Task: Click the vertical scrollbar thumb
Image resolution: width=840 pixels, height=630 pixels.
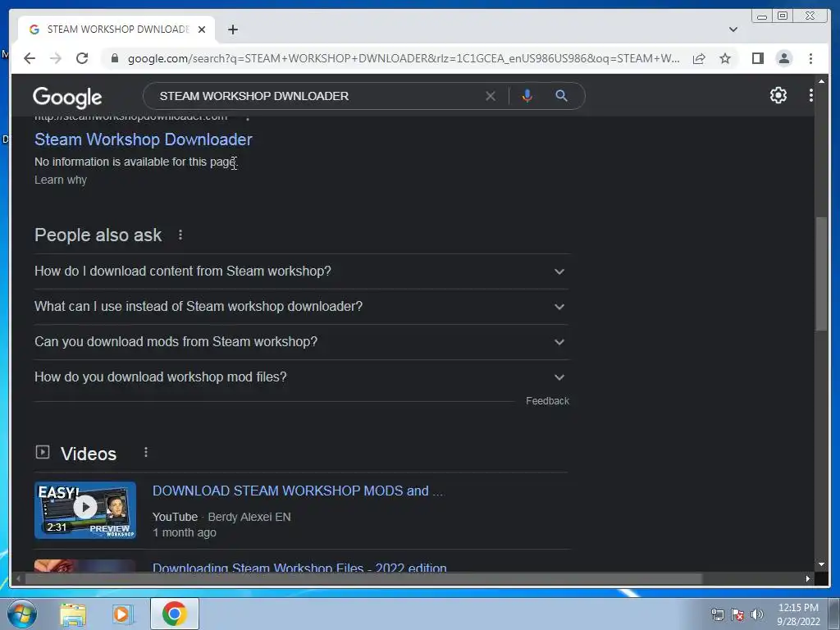Action: pyautogui.click(x=821, y=273)
